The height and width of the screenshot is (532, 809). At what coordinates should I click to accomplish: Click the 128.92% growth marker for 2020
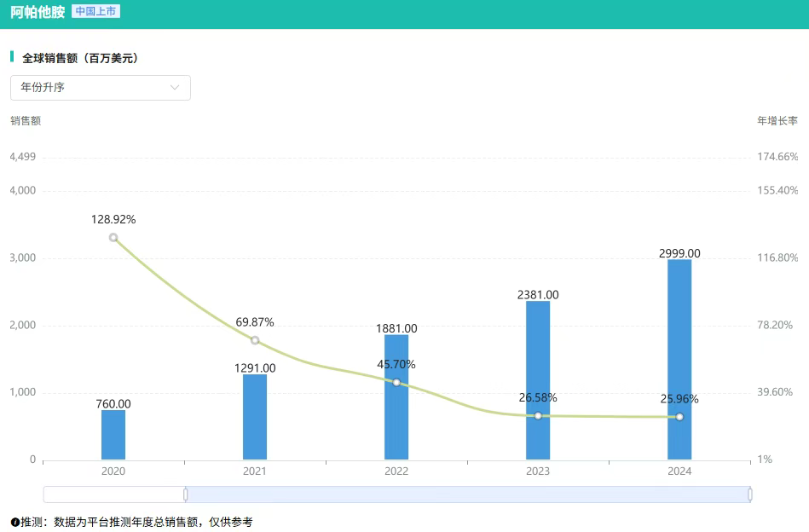tap(113, 238)
